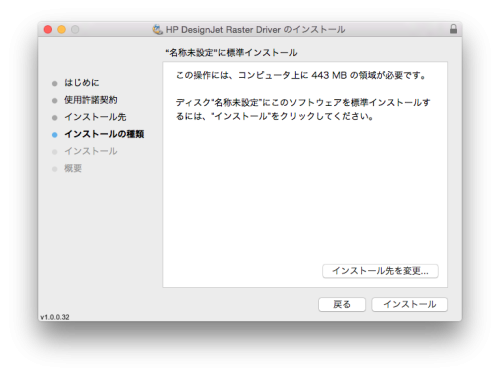Click the blue bullet beside インストールの種類
This screenshot has width=500, height=376.
55,135
